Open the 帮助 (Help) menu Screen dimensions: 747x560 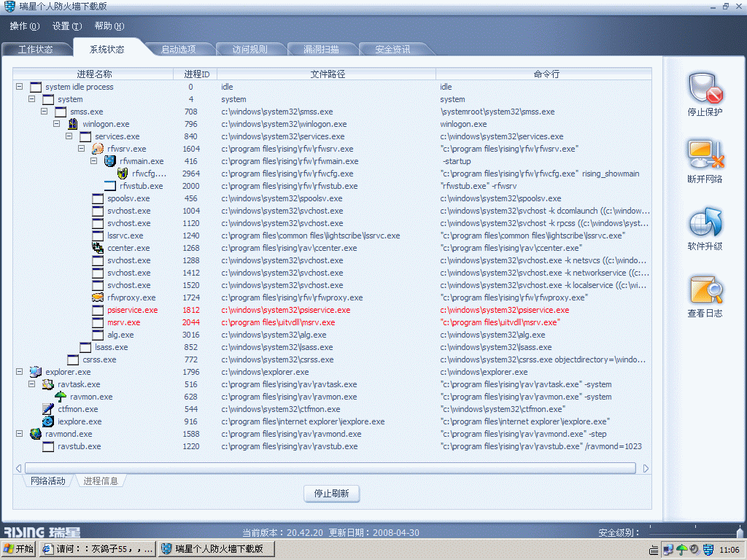tap(109, 26)
